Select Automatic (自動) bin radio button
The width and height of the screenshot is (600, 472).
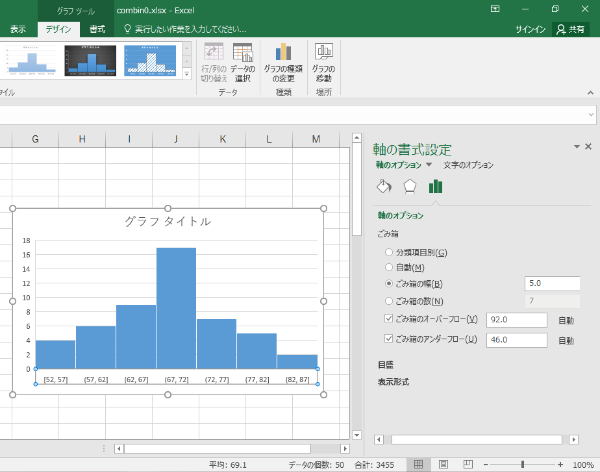point(389,267)
